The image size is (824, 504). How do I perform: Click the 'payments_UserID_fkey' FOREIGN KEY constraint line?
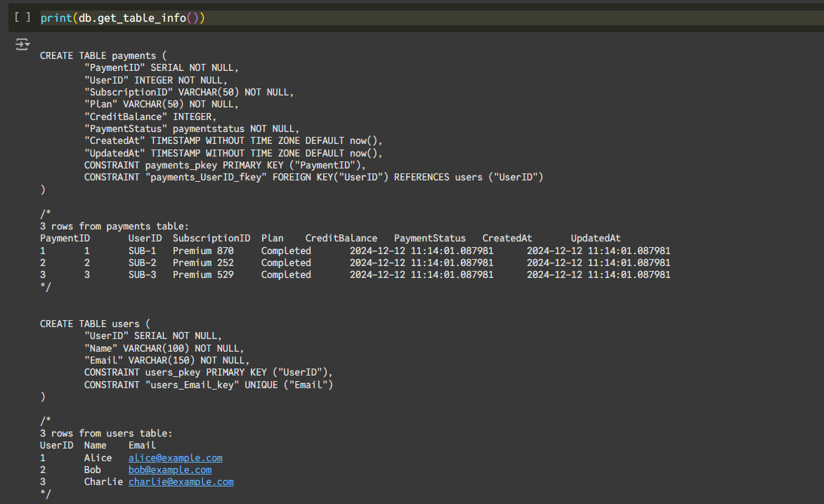click(x=314, y=178)
